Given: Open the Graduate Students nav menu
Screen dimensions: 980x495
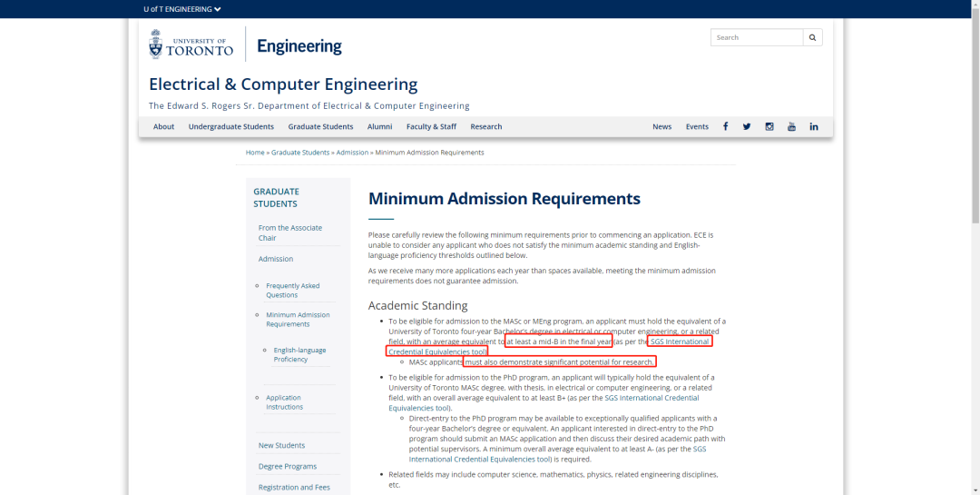Looking at the screenshot, I should (320, 126).
